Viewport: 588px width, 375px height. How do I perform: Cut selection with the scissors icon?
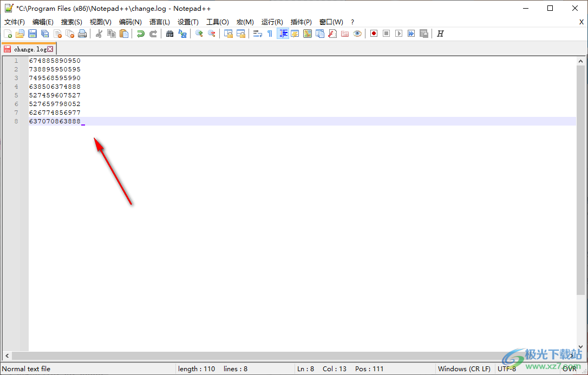(x=99, y=34)
